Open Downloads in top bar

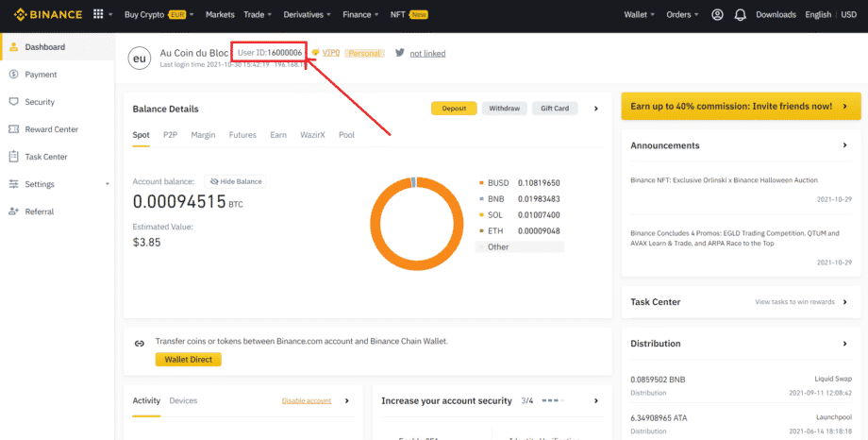click(x=776, y=15)
